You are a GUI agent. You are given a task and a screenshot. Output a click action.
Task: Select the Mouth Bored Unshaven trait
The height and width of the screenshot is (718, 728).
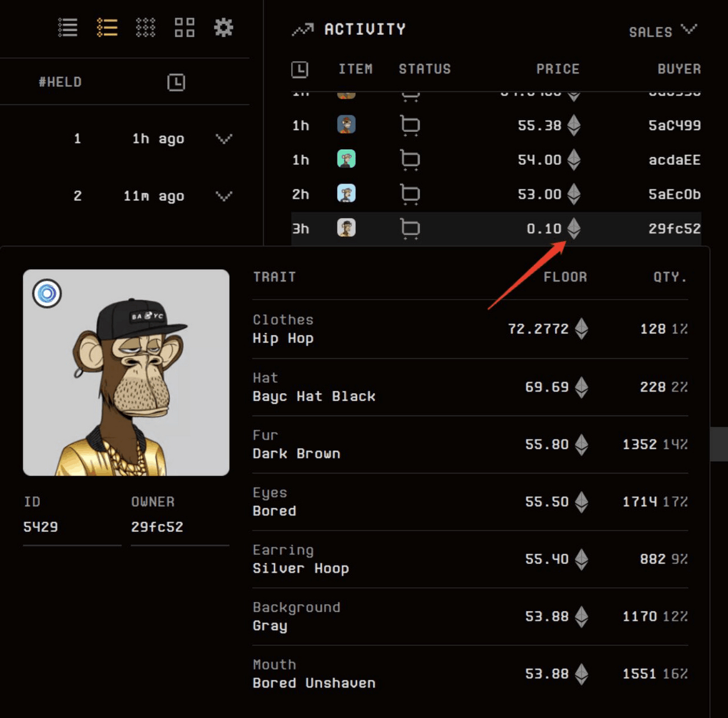(x=470, y=674)
